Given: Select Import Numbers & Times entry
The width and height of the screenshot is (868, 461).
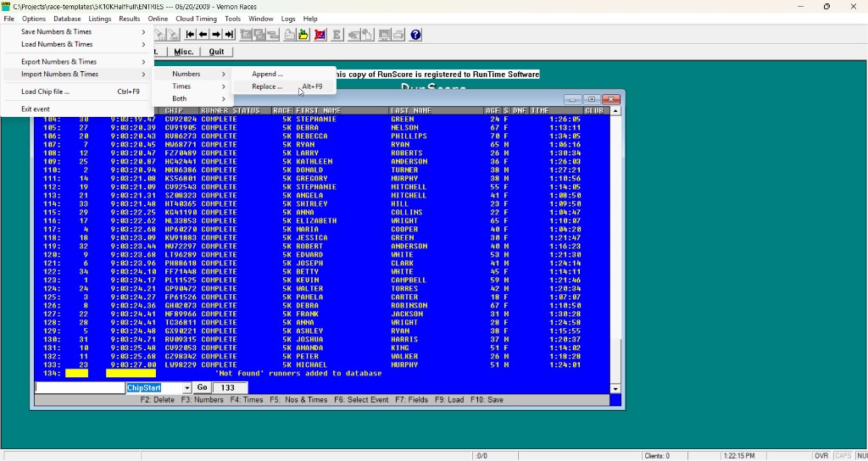Looking at the screenshot, I should tap(77, 75).
